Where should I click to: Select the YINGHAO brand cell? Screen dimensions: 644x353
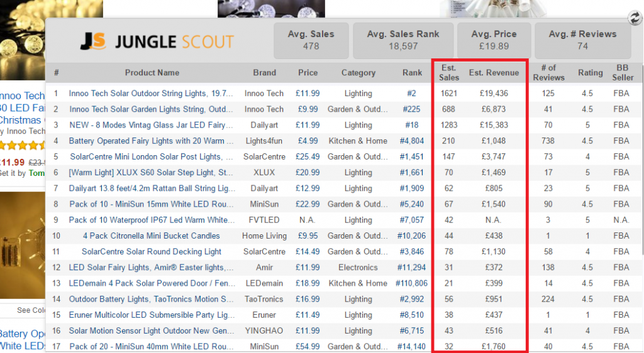pos(264,331)
